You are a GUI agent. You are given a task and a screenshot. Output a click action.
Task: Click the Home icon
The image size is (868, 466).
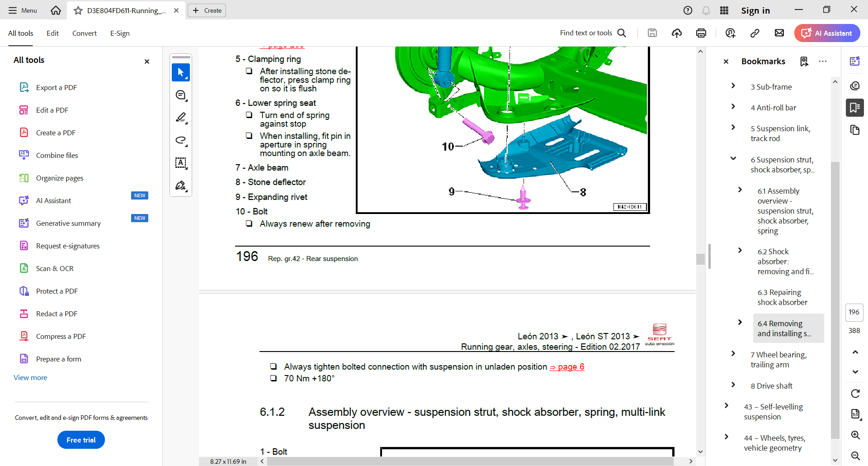(x=56, y=10)
